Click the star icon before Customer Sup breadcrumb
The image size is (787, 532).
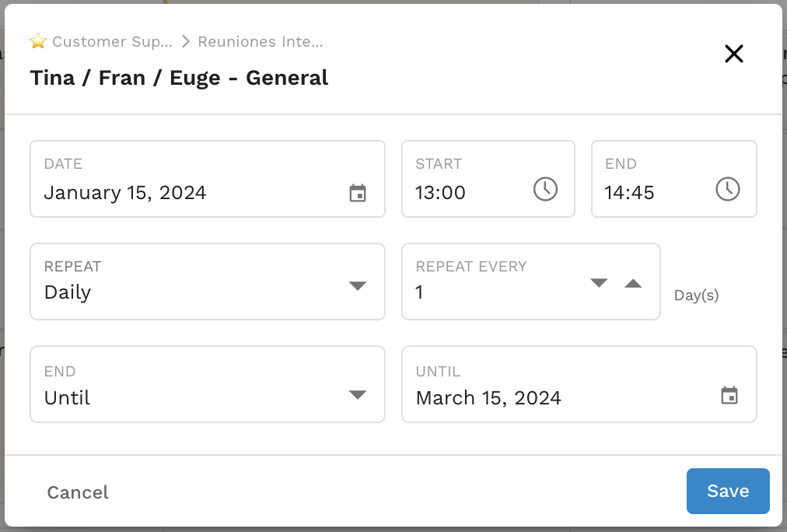click(x=37, y=41)
